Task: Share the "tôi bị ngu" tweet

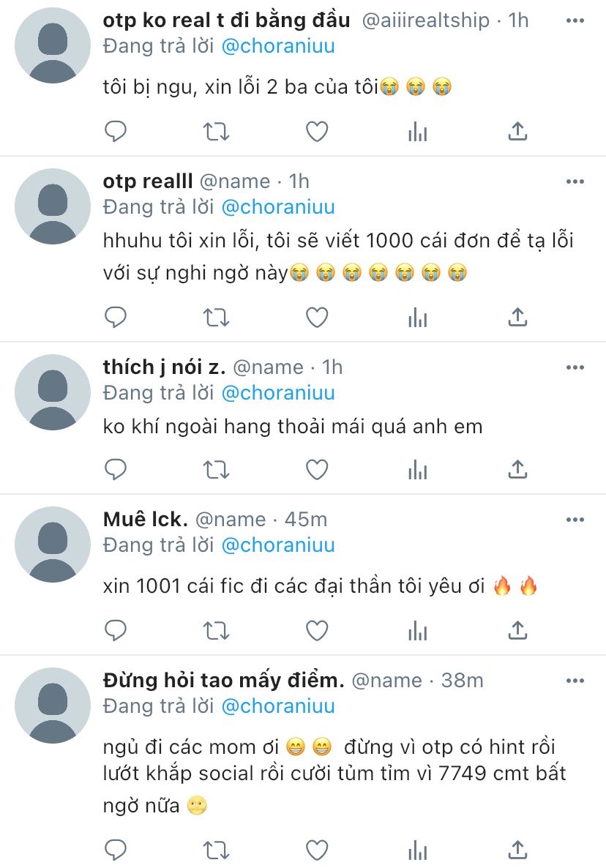Action: [517, 132]
